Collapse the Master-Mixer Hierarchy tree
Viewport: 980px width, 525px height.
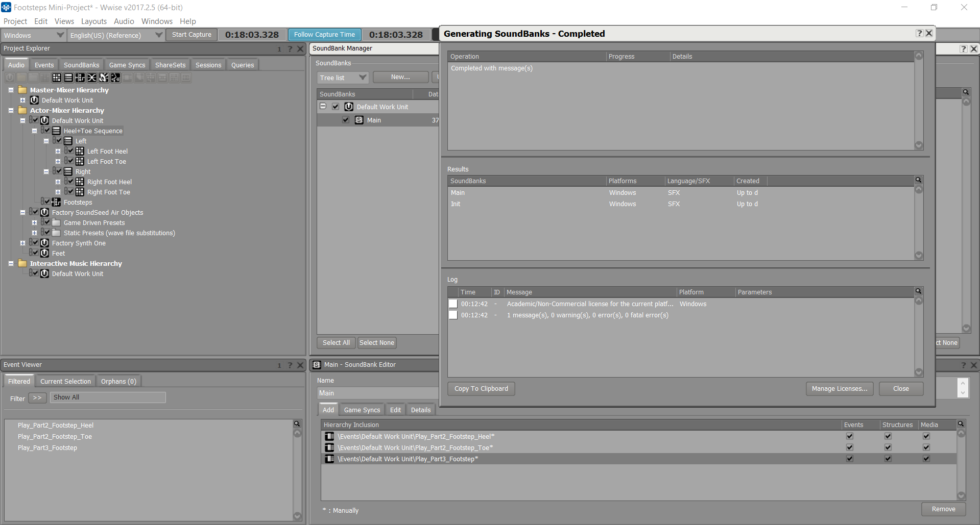click(11, 90)
